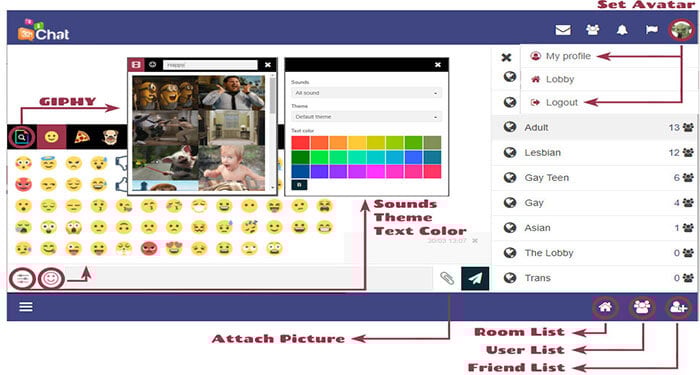
Task: Open the messages envelope icon
Action: pyautogui.click(x=562, y=30)
